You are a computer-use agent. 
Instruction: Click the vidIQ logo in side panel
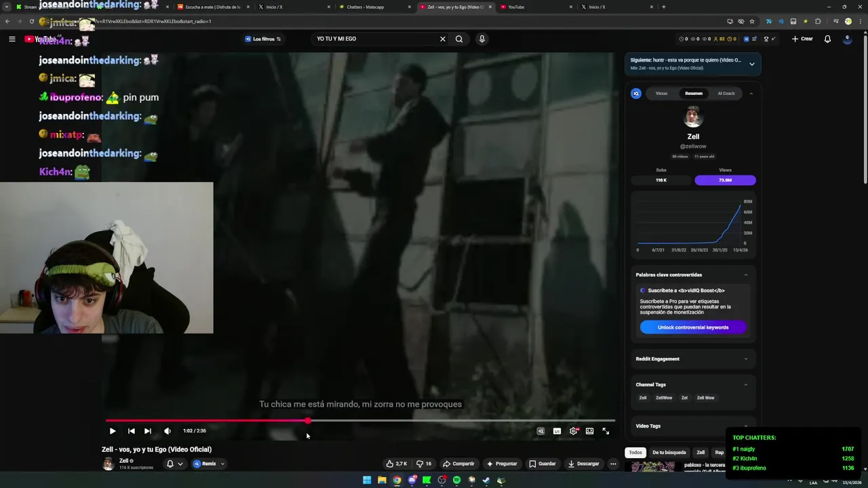pos(636,94)
